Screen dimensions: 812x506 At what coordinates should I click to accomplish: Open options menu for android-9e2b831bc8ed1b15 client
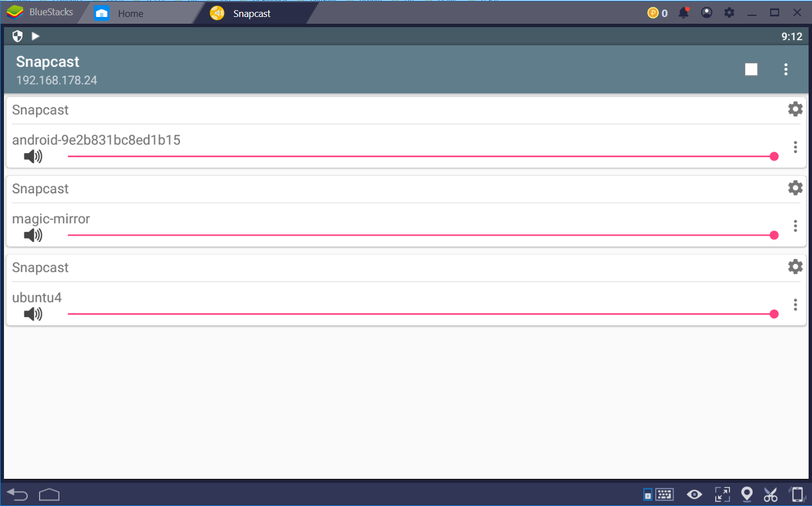[x=795, y=147]
